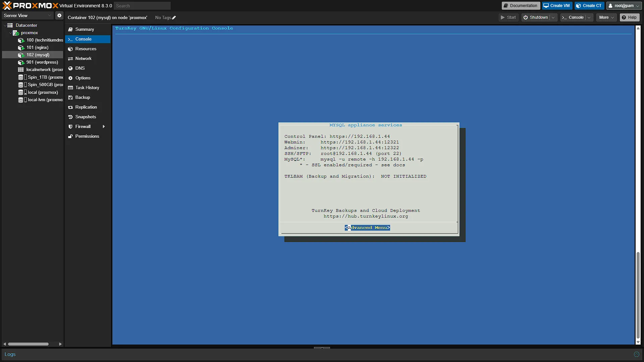
Task: Open Console dropdown arrow
Action: tap(589, 17)
